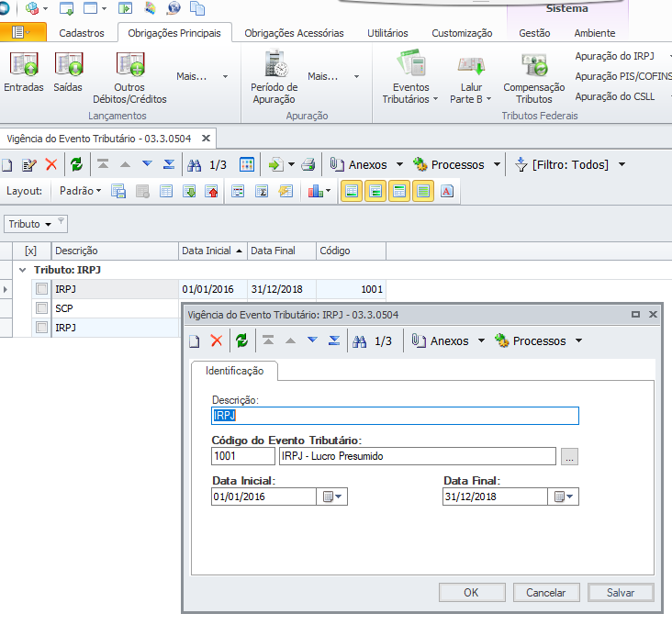672x636 pixels.
Task: Open Outros Débitos/Créditos
Action: pos(129,77)
